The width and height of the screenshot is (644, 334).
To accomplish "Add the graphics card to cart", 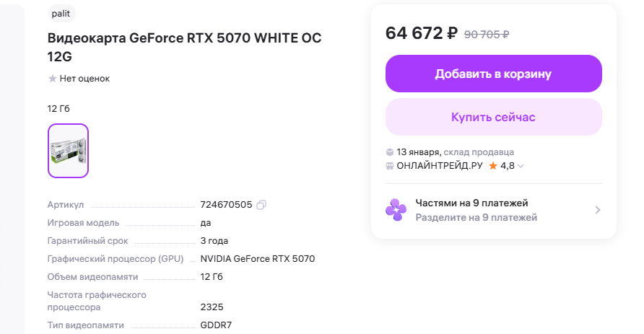I will [493, 74].
